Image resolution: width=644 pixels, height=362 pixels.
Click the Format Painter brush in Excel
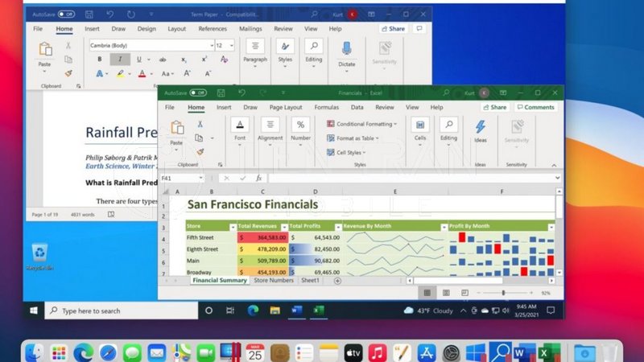pos(200,151)
